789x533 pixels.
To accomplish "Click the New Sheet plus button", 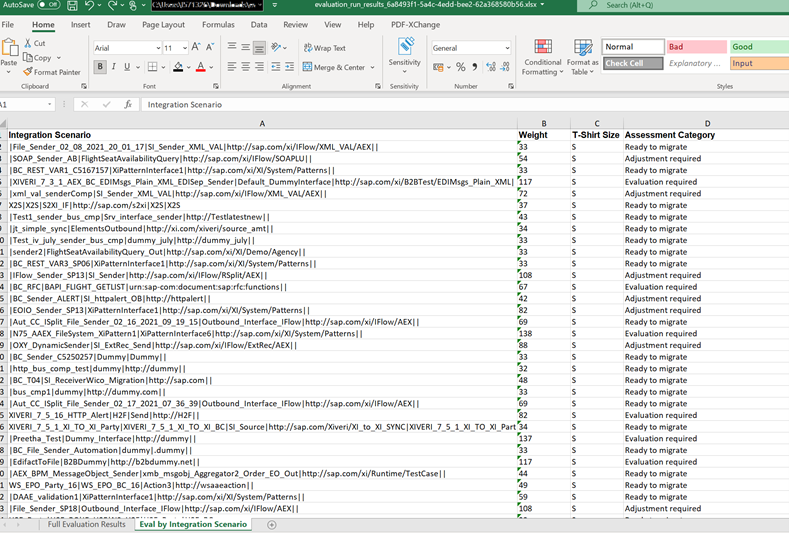I will pyautogui.click(x=272, y=525).
